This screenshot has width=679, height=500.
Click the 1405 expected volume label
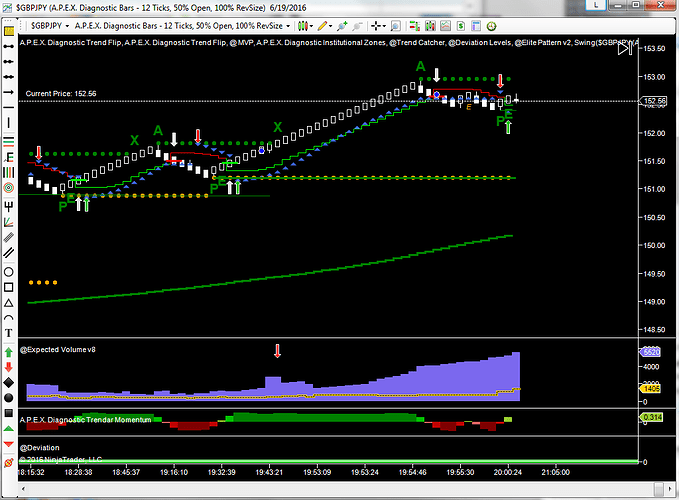click(651, 389)
